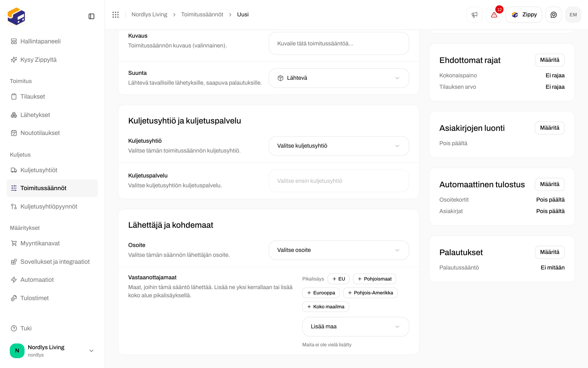The width and height of the screenshot is (588, 368).
Task: Quick-add Eurooppa countries
Action: pos(321,293)
